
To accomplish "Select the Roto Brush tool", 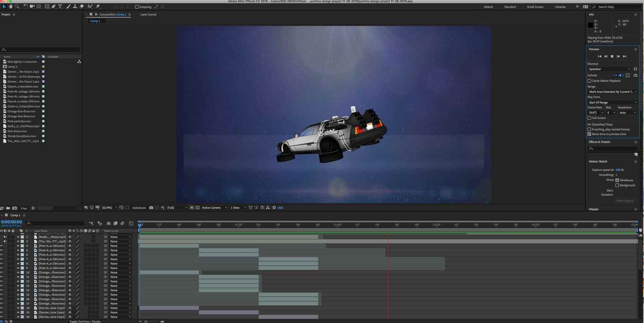I will pos(90,7).
